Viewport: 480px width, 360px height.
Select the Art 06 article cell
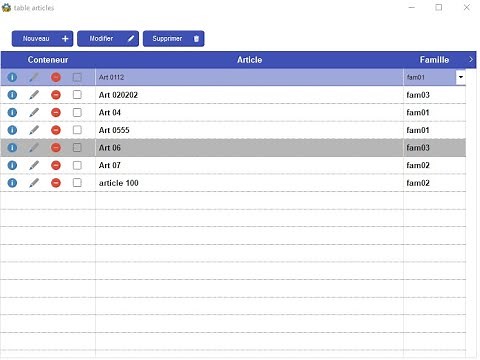[249, 148]
